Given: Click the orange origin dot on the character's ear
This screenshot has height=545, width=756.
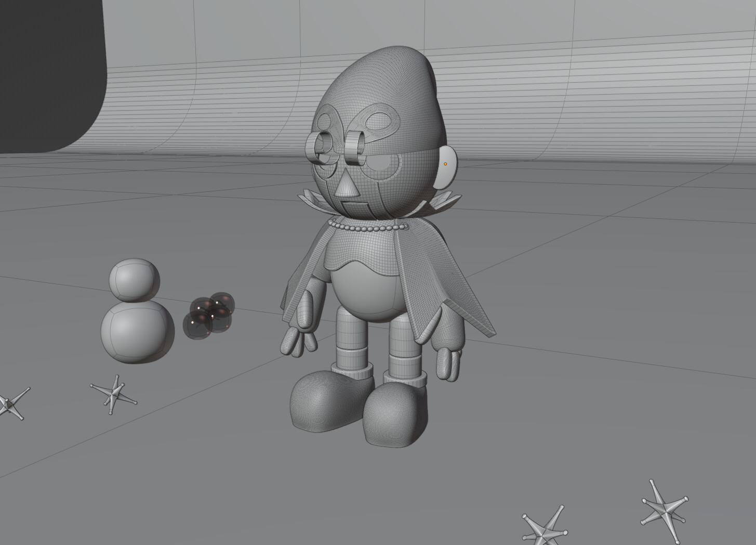Looking at the screenshot, I should click(445, 164).
